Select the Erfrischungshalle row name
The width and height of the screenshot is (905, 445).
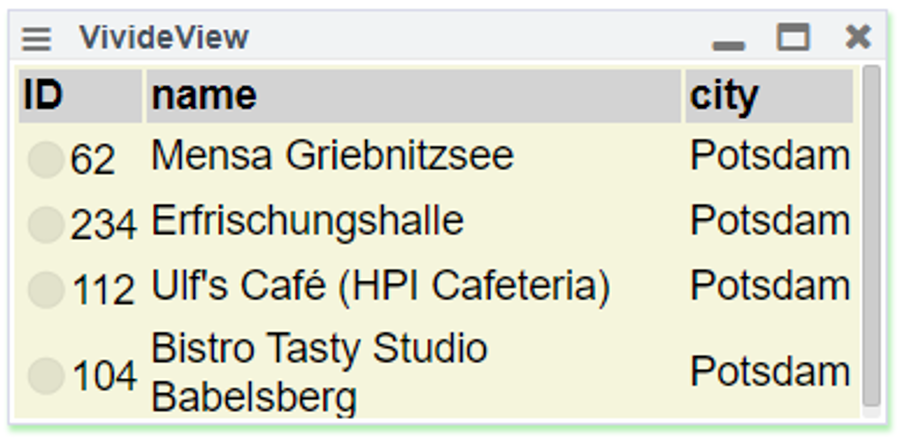307,221
